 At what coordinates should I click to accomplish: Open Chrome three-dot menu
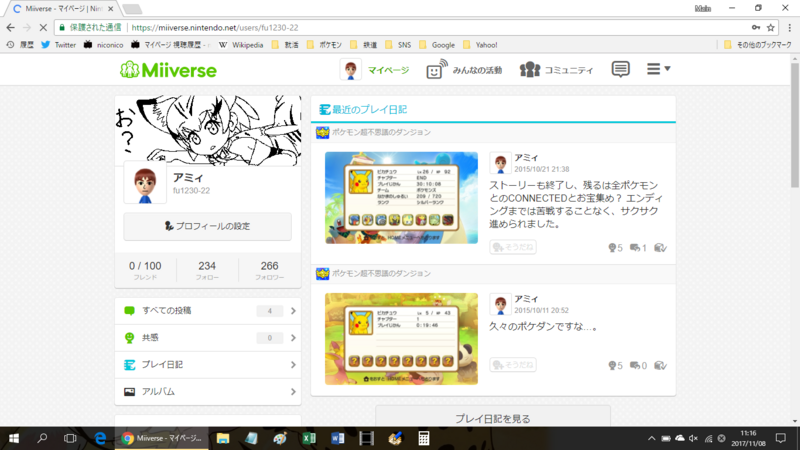[x=789, y=28]
